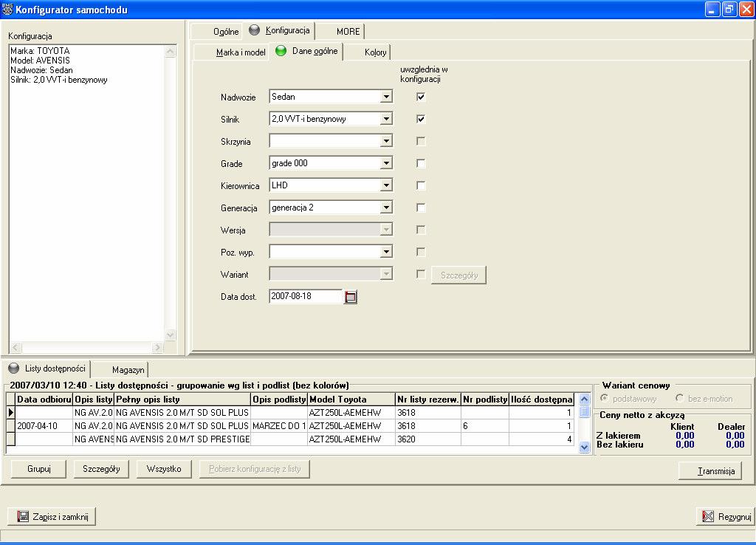
Task: Open the Wariant dropdown
Action: [x=385, y=275]
